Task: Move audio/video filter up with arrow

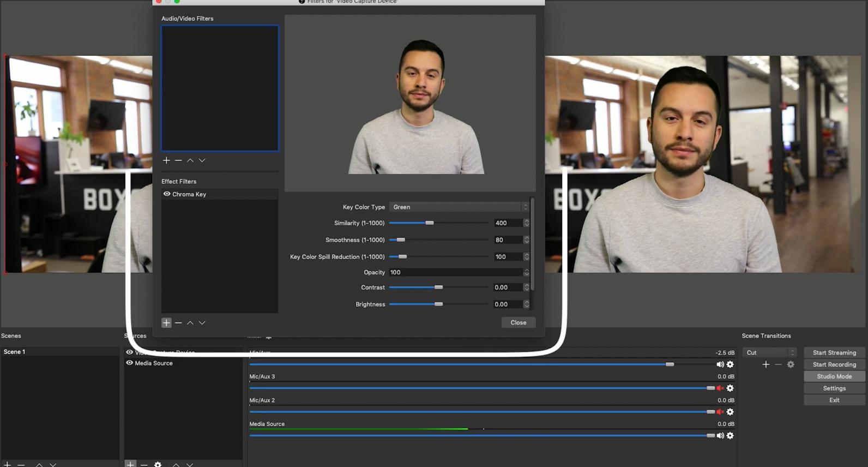Action: [x=190, y=160]
